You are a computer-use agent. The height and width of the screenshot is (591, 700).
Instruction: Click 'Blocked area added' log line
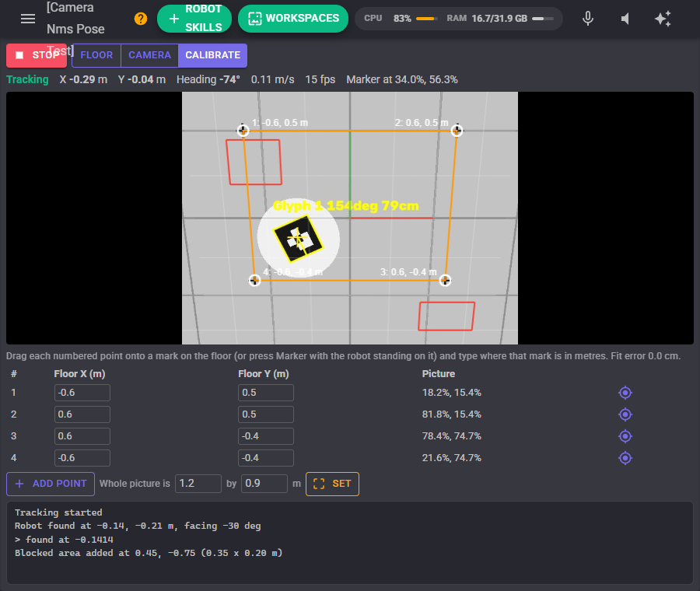pos(149,553)
